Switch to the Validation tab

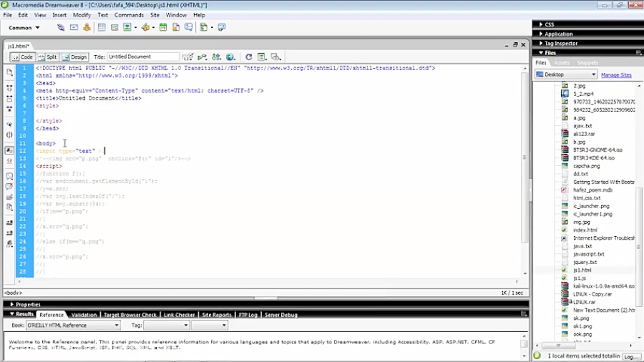click(84, 315)
